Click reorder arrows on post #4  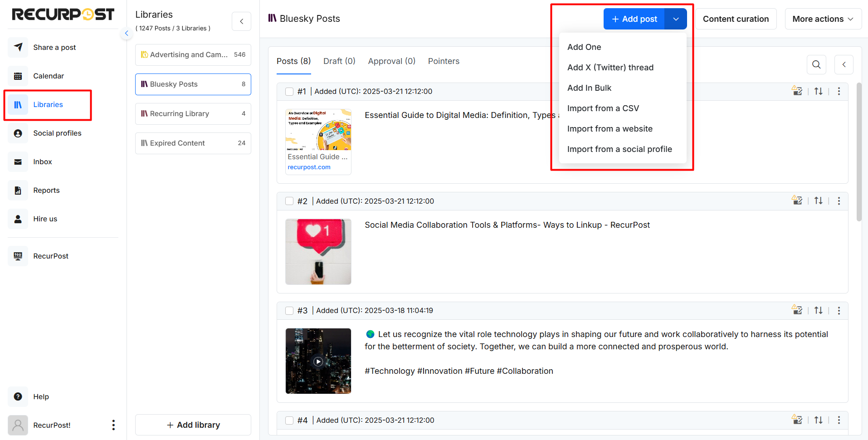(818, 420)
